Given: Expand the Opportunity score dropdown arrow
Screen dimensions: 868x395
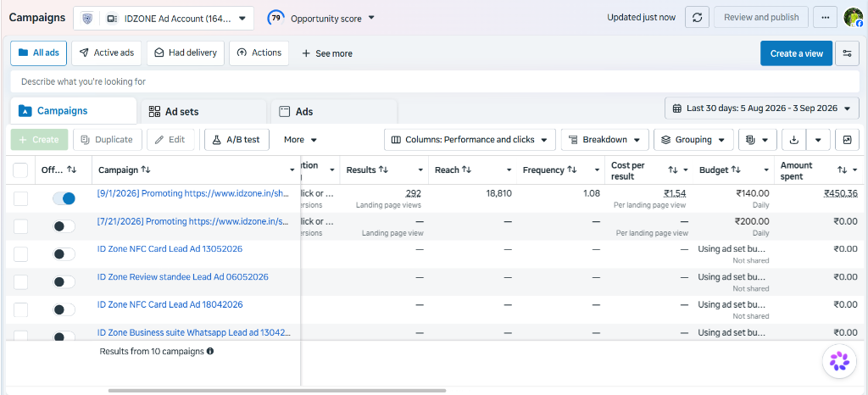Looking at the screenshot, I should click(x=371, y=18).
